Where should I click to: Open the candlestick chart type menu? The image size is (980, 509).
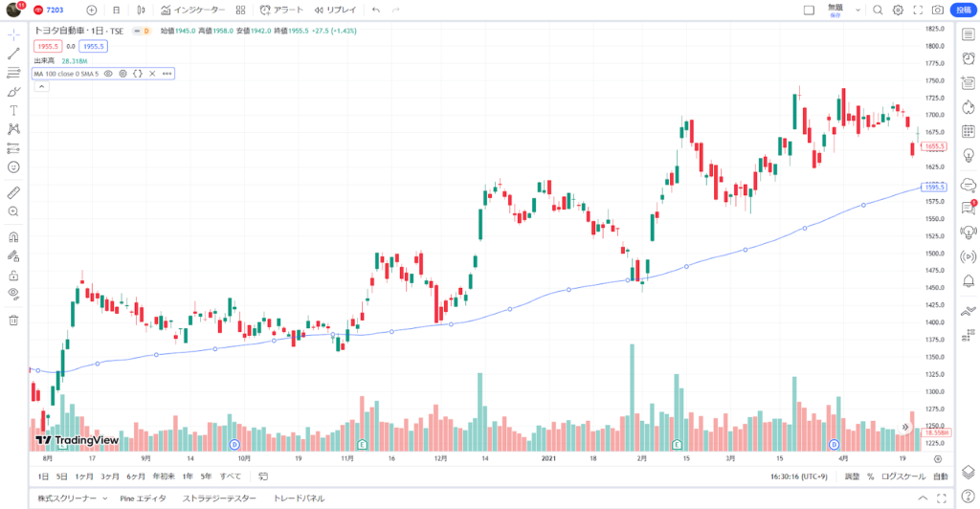tap(142, 10)
